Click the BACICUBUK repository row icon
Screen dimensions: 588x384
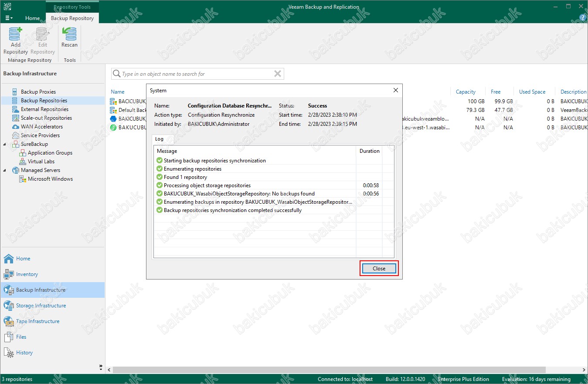pyautogui.click(x=113, y=101)
